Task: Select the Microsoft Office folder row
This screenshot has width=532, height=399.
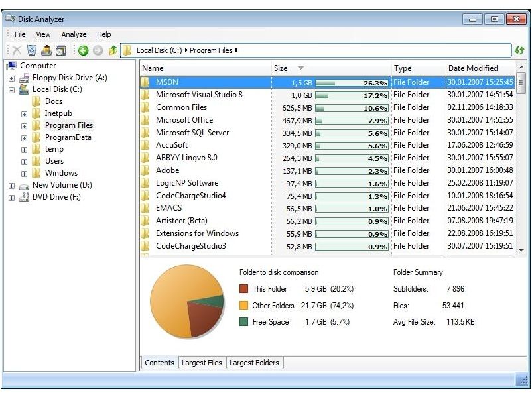Action: click(328, 120)
